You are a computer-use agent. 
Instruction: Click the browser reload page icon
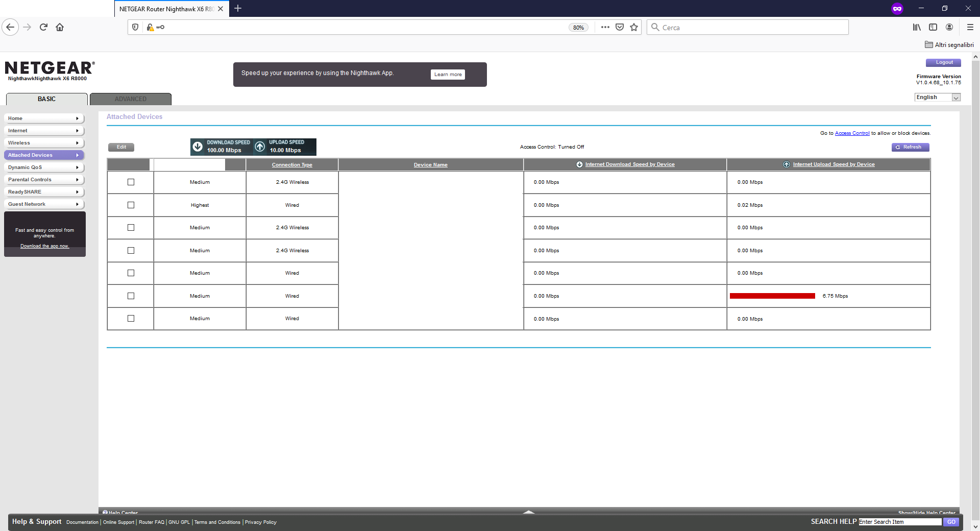point(43,27)
